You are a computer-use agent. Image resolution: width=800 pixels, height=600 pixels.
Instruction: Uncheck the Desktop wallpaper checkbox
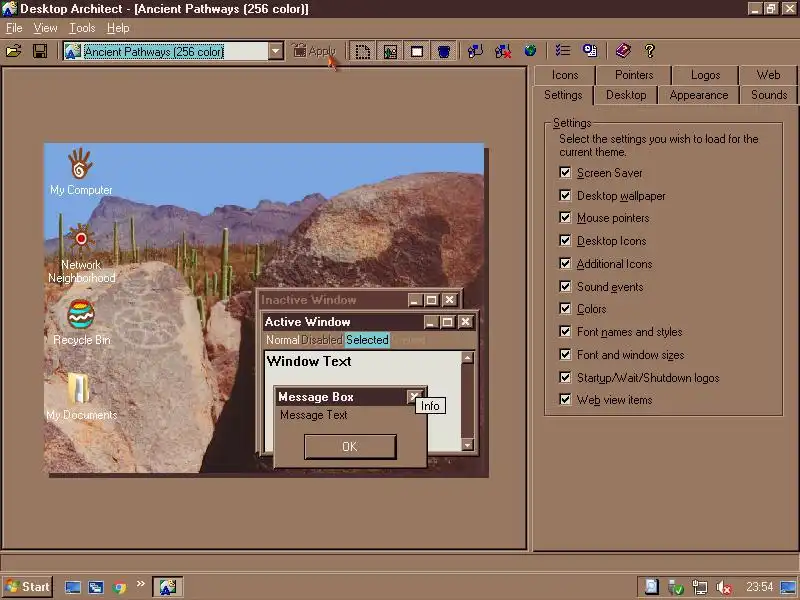[x=565, y=195]
